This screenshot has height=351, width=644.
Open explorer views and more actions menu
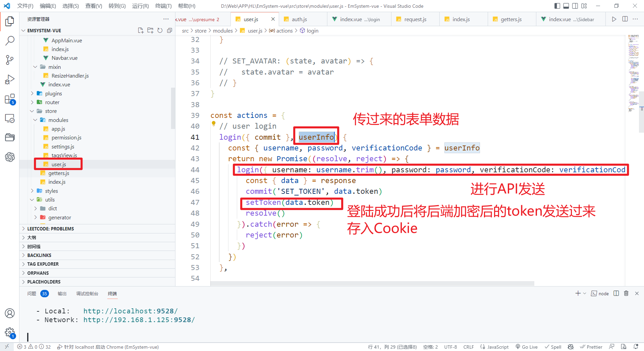click(x=166, y=19)
